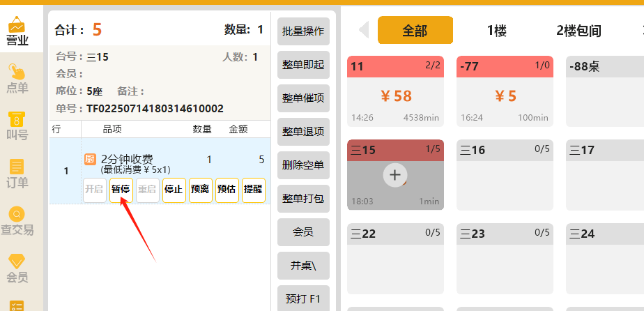Click the left arrow beside 全部 tab
644x311 pixels.
pyautogui.click(x=363, y=30)
